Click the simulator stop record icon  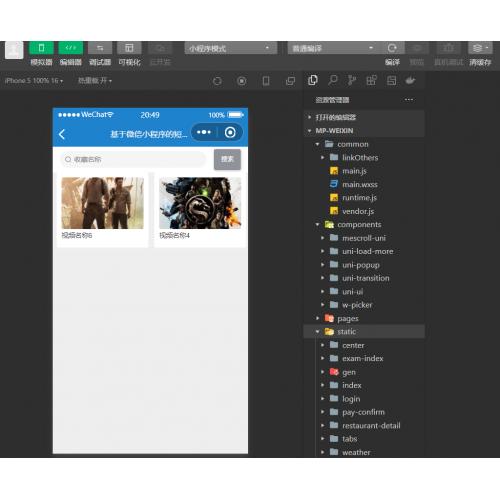pyautogui.click(x=242, y=81)
